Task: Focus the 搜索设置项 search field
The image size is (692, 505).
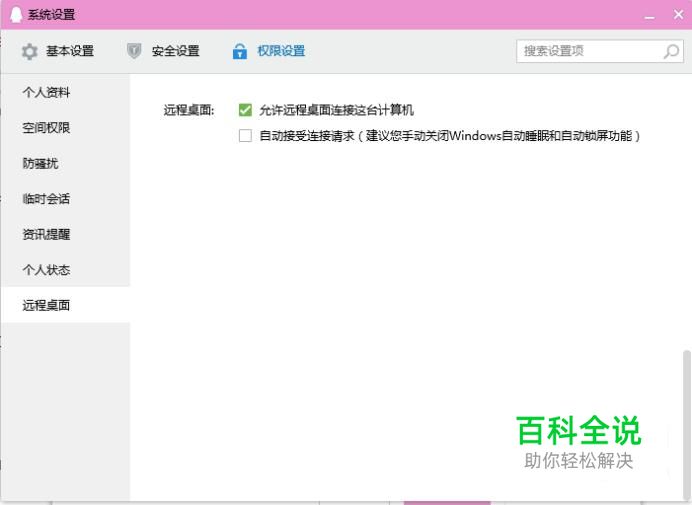Action: [600, 51]
